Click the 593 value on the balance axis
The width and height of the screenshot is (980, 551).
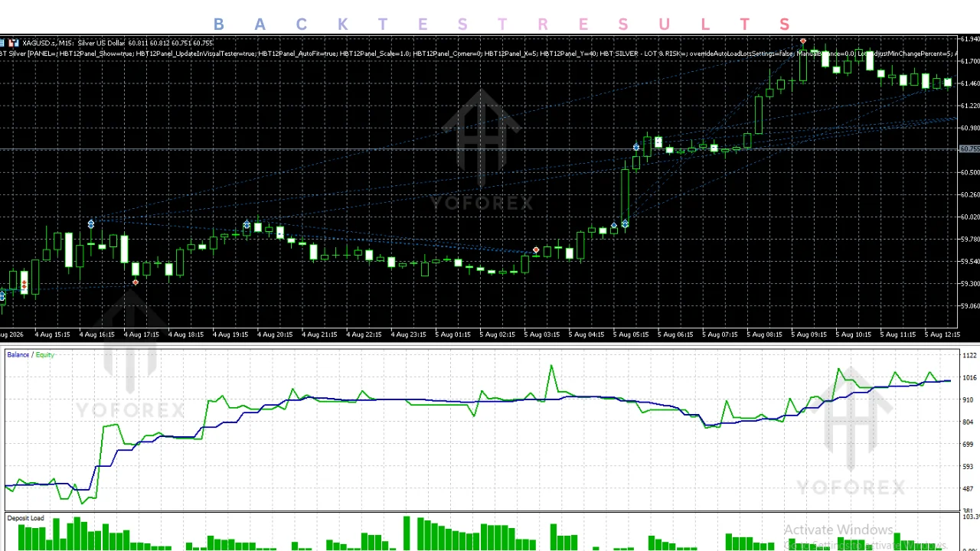coord(969,467)
